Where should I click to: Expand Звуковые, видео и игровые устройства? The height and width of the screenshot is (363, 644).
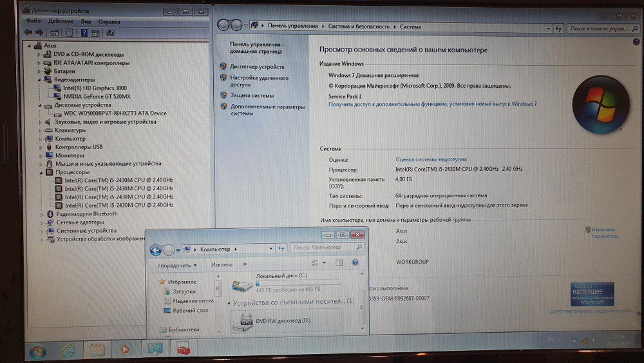(x=40, y=122)
